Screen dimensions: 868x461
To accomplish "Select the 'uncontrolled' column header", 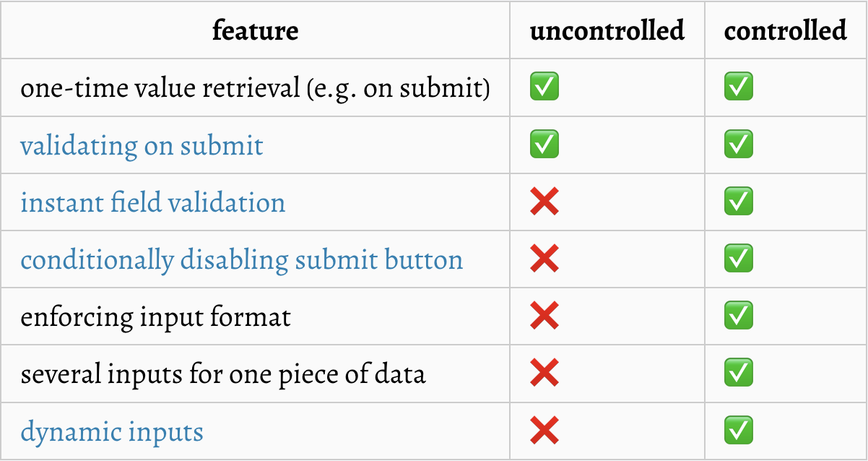I will (x=607, y=30).
